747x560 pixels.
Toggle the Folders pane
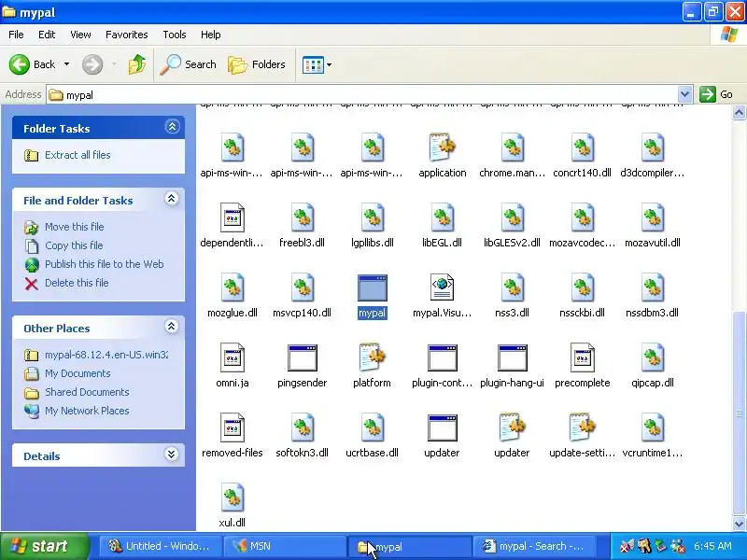point(257,64)
